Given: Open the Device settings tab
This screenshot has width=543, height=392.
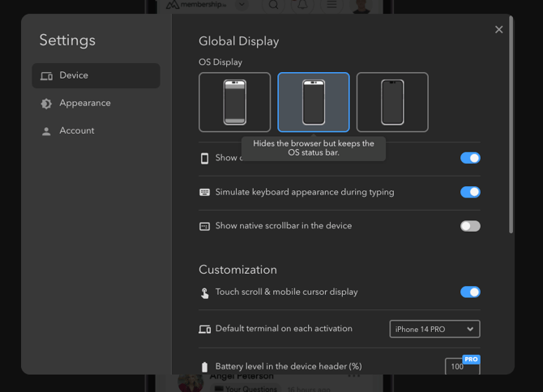Looking at the screenshot, I should [96, 75].
